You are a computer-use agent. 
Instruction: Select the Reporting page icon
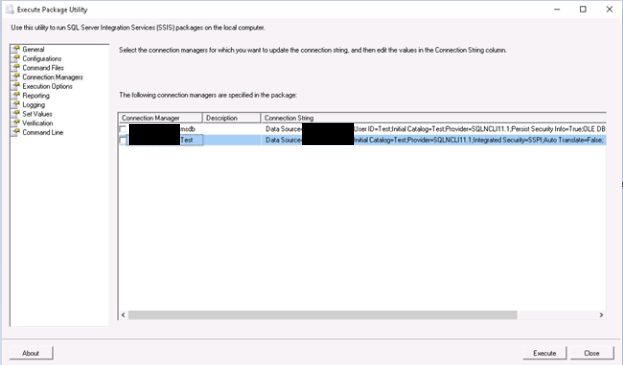15,95
